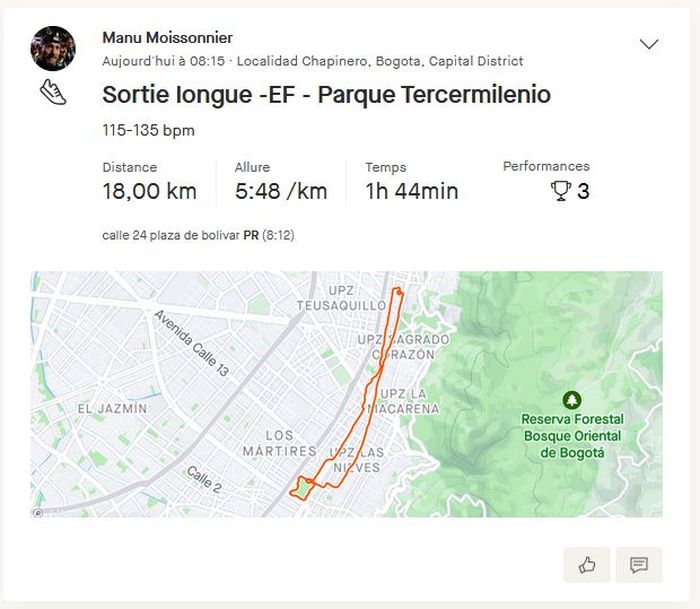Click the Allure 5:48 /km stat
Screen dimensions: 700x609
[281, 191]
